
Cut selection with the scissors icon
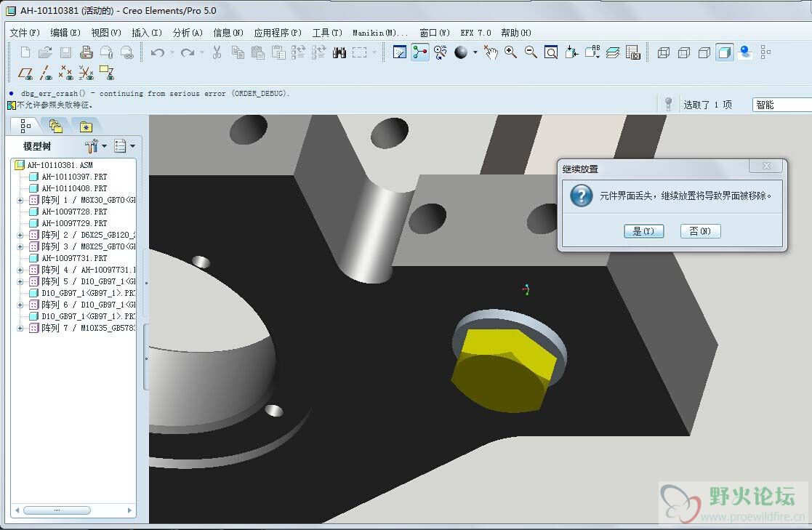[x=217, y=52]
